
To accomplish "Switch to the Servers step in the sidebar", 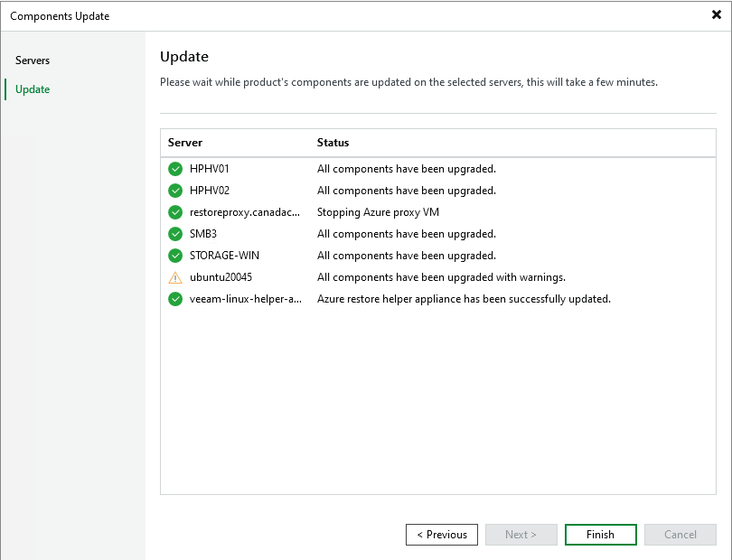I will point(33,61).
